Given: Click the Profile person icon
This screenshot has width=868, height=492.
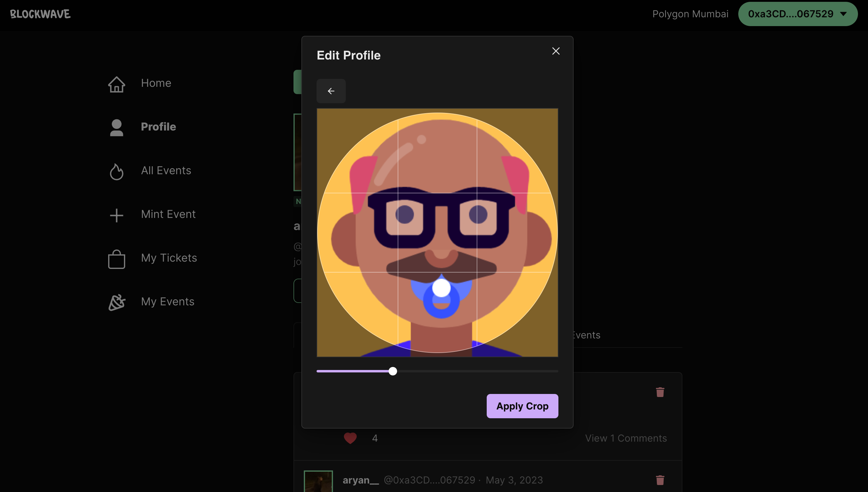Looking at the screenshot, I should (x=116, y=128).
